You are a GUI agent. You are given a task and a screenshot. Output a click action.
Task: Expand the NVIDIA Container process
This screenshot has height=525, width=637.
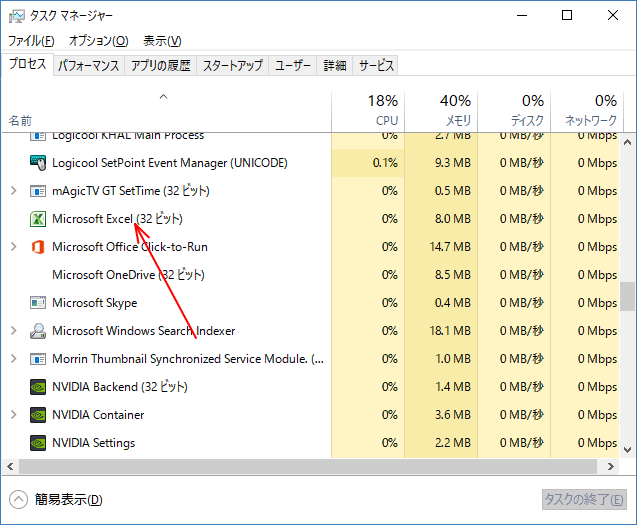[x=14, y=414]
